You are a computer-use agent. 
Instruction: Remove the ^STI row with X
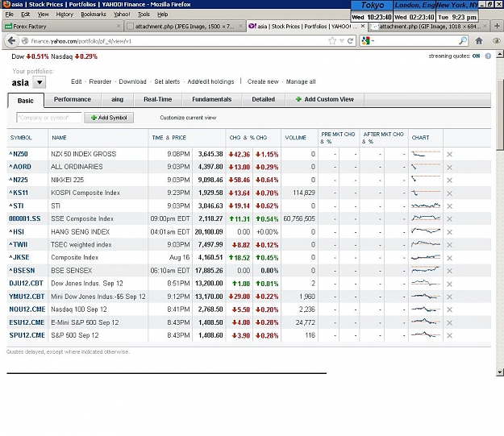(449, 206)
